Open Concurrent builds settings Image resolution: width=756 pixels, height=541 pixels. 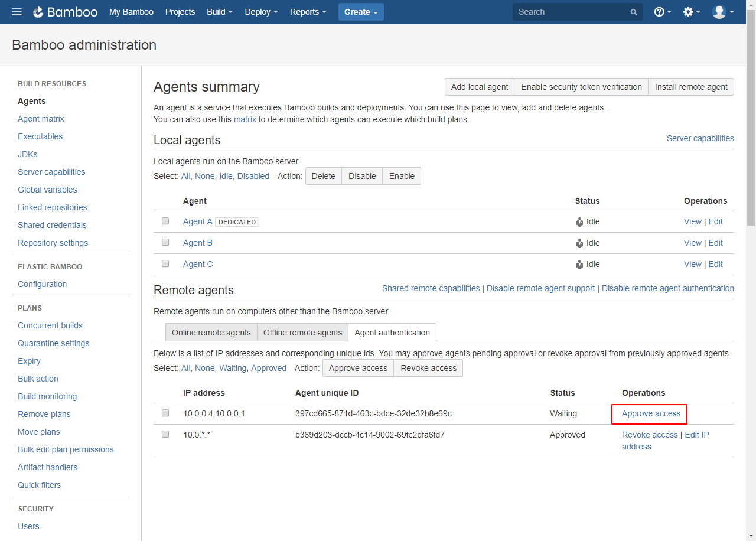click(50, 325)
